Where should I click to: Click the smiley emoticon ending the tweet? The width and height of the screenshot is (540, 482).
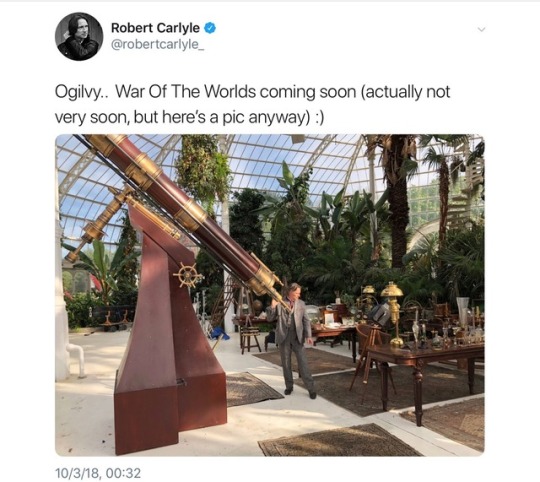tap(319, 118)
